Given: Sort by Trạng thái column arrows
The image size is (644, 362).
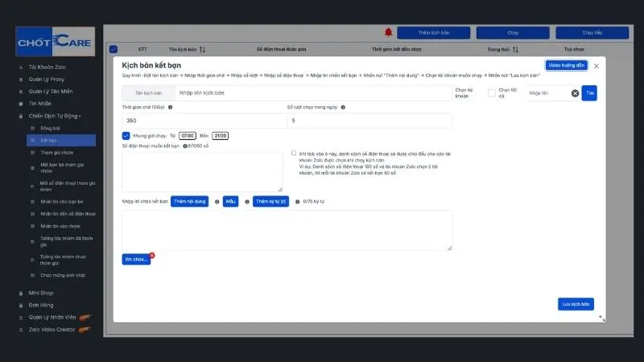Looking at the screenshot, I should click(x=515, y=49).
